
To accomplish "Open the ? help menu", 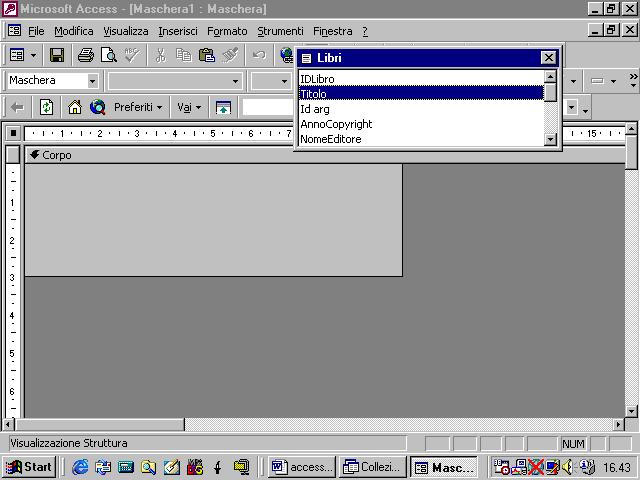I will [x=365, y=31].
